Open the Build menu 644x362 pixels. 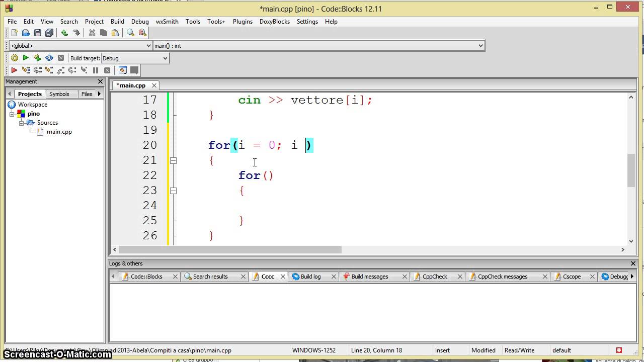(x=117, y=22)
